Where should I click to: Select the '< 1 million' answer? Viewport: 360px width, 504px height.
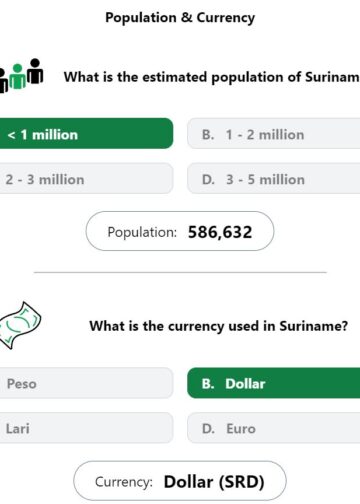pos(86,133)
